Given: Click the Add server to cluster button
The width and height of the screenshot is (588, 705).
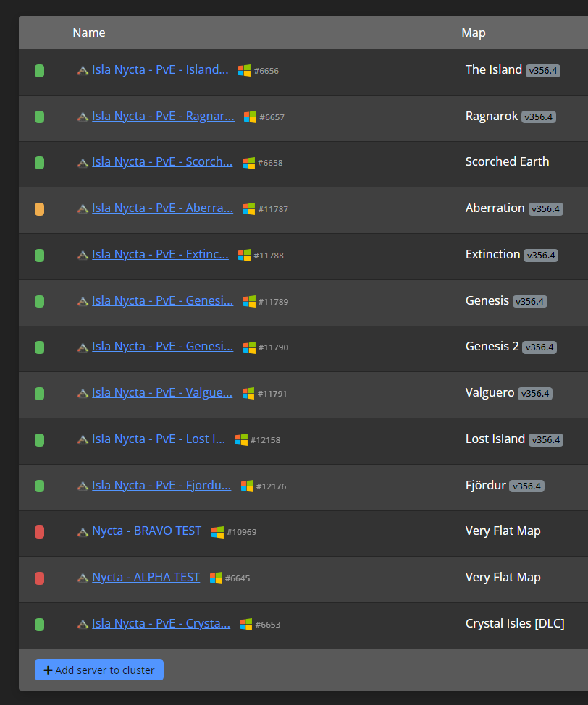Looking at the screenshot, I should point(98,670).
